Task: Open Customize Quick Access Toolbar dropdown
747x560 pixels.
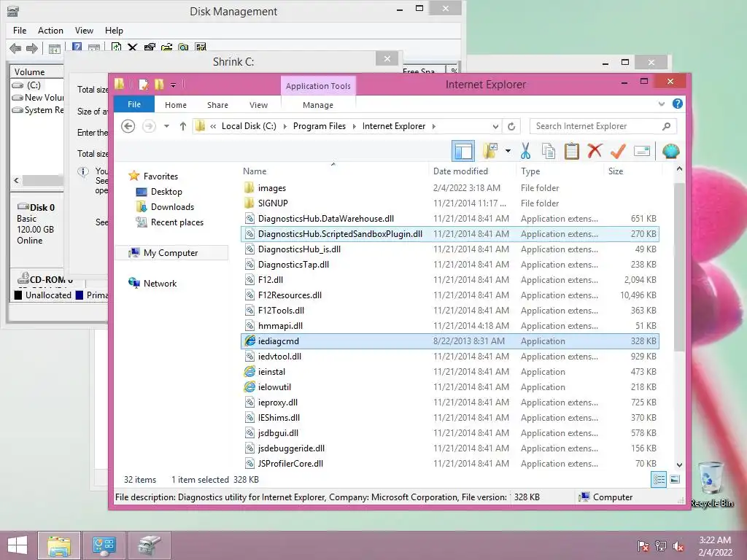Action: point(173,85)
